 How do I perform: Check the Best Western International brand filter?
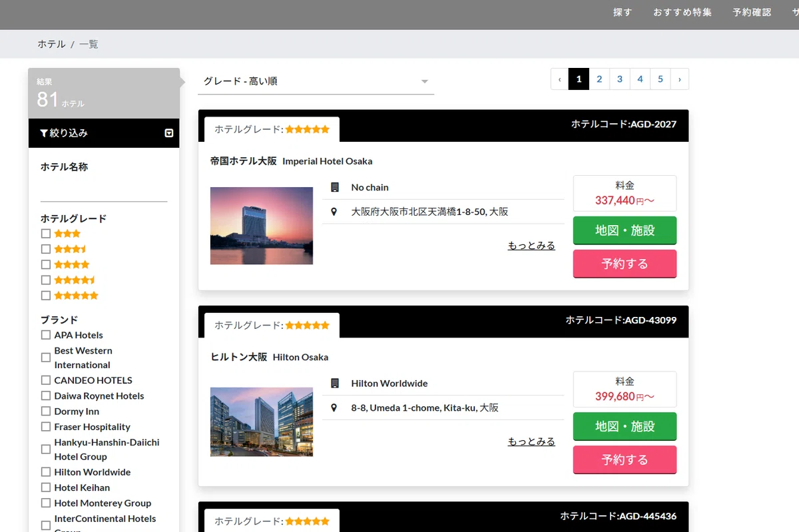point(46,358)
